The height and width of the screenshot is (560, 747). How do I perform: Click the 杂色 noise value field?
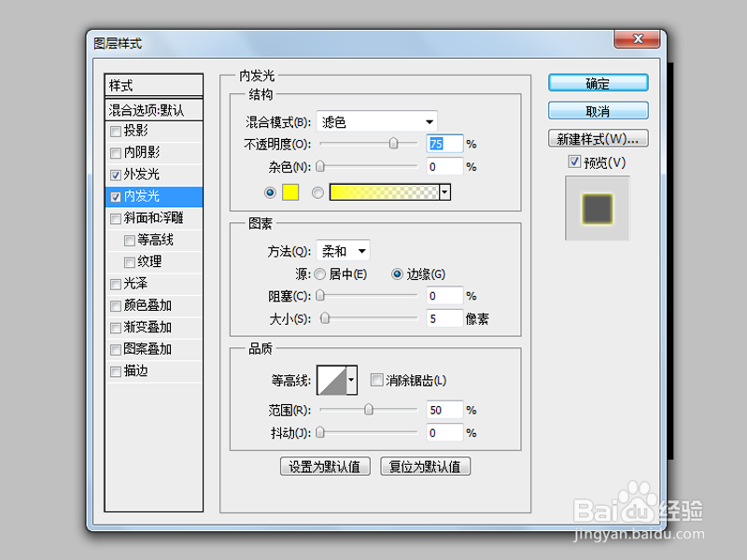pos(445,167)
